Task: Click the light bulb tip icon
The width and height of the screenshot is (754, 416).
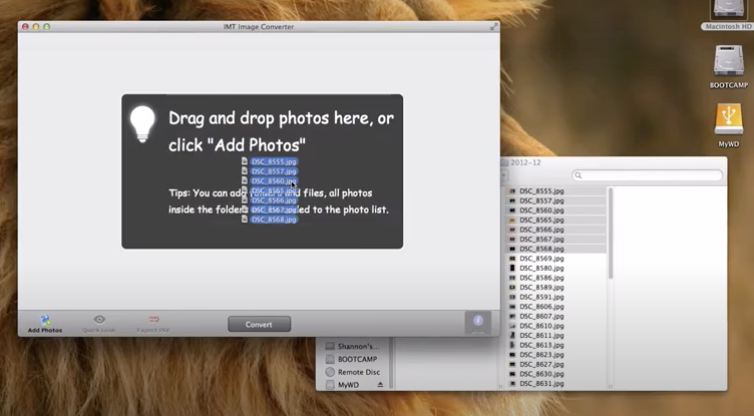Action: click(x=142, y=124)
